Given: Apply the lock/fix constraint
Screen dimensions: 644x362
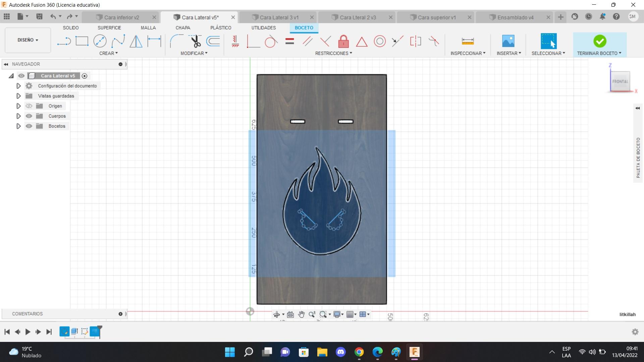Looking at the screenshot, I should 343,42.
